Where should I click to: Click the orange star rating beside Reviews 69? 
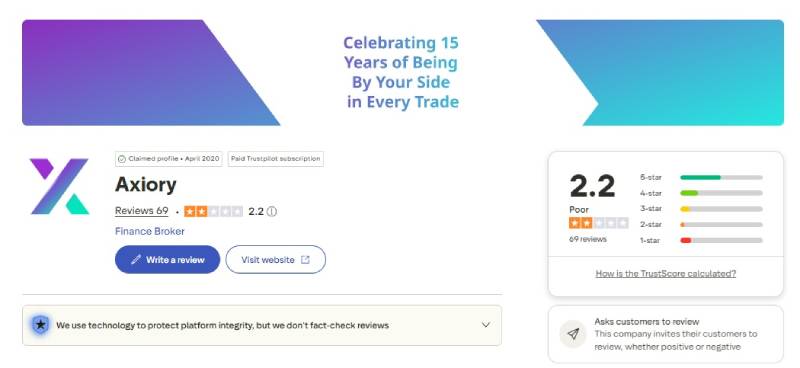coord(213,211)
